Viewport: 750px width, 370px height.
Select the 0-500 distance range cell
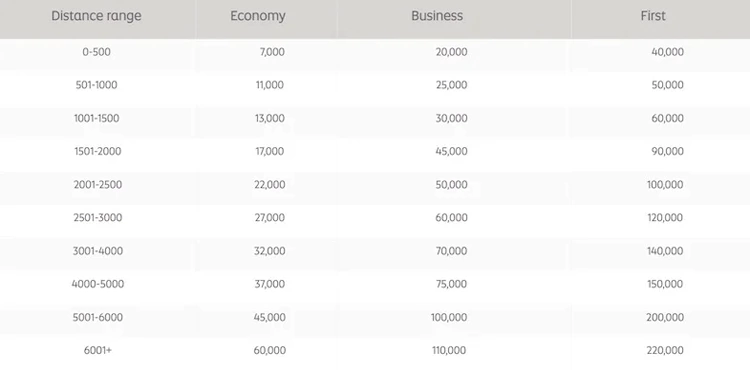96,52
